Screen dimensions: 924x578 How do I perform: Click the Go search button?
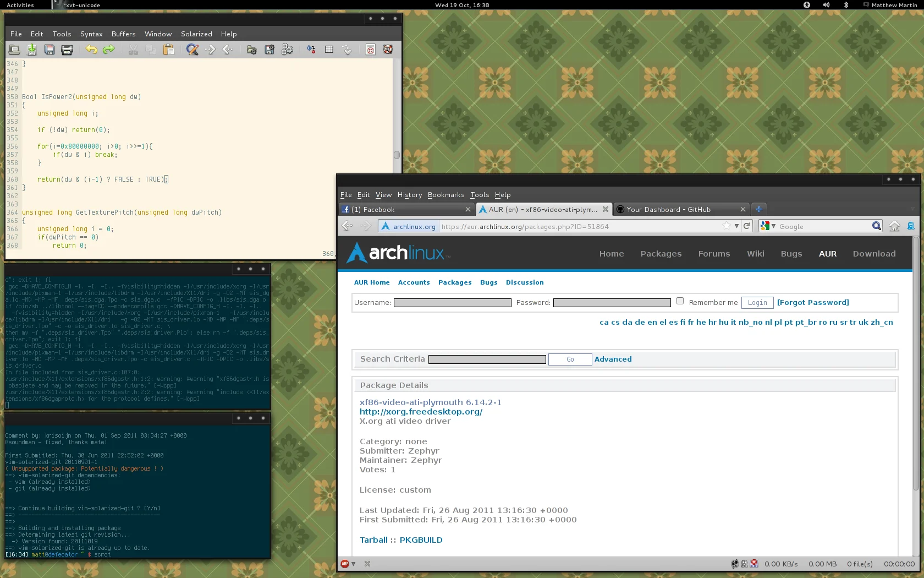(570, 359)
